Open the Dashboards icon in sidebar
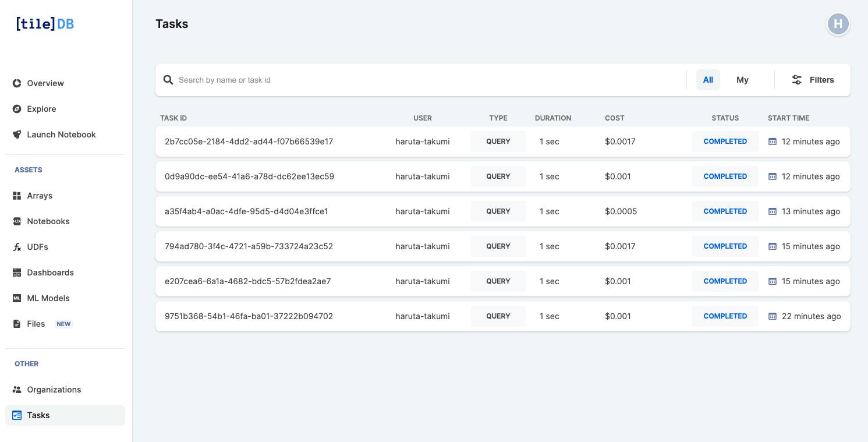Viewport: 868px width, 442px height. pos(17,273)
